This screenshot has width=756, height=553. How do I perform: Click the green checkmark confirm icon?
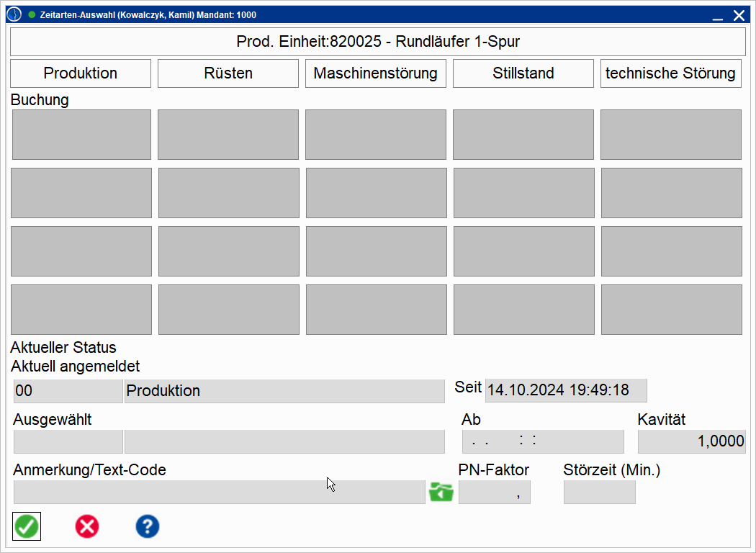coord(27,527)
